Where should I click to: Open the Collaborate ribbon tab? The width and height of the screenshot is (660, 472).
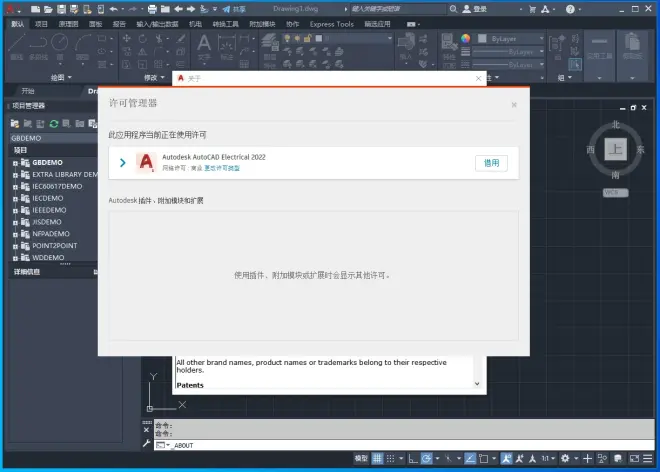[293, 24]
